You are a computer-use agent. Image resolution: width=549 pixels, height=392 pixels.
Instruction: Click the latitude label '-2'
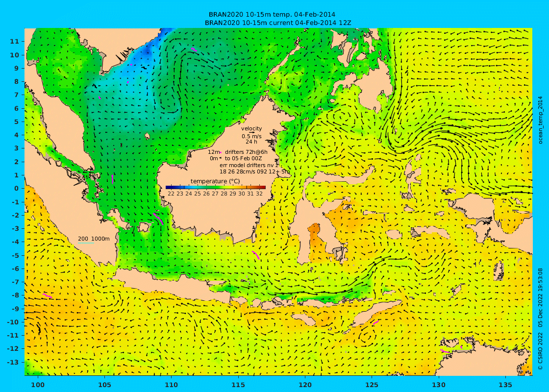(x=15, y=215)
